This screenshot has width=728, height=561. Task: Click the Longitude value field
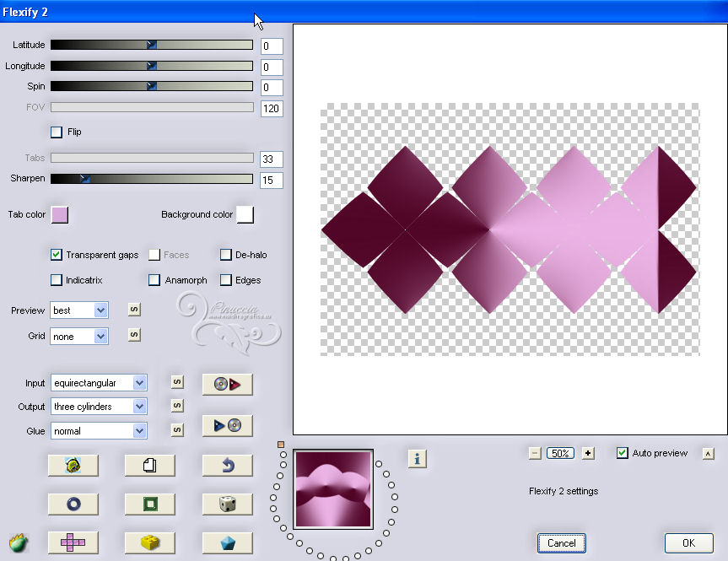pyautogui.click(x=272, y=67)
